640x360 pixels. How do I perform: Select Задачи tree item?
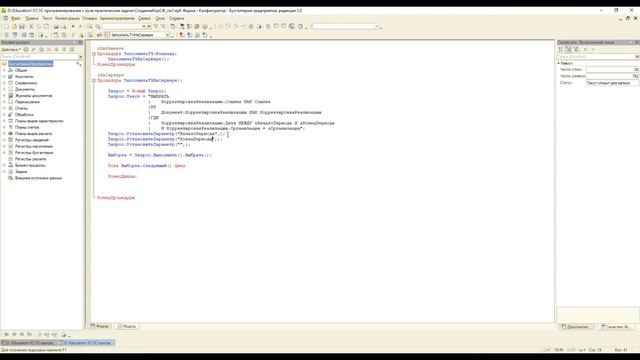[21, 171]
